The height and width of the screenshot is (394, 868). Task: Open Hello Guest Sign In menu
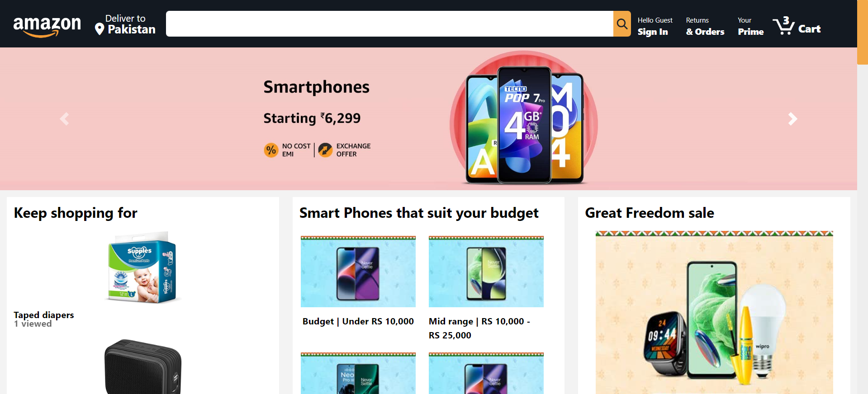pyautogui.click(x=655, y=26)
